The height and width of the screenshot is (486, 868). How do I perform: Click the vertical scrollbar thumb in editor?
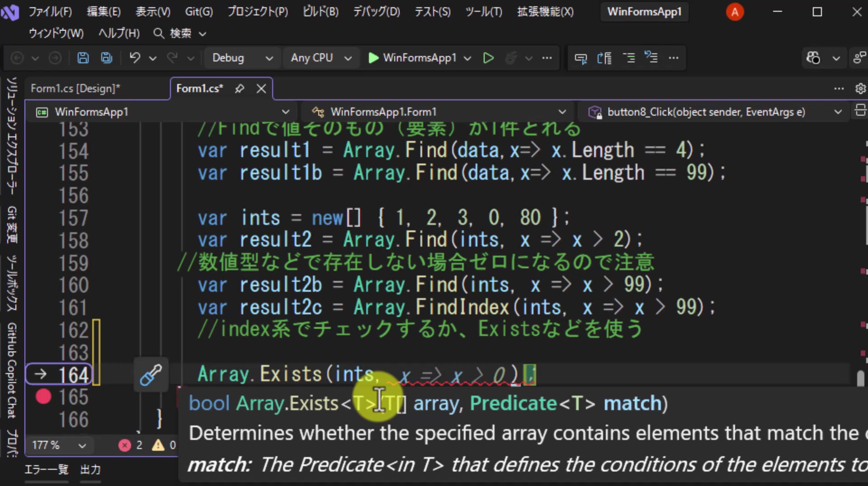pos(861,379)
